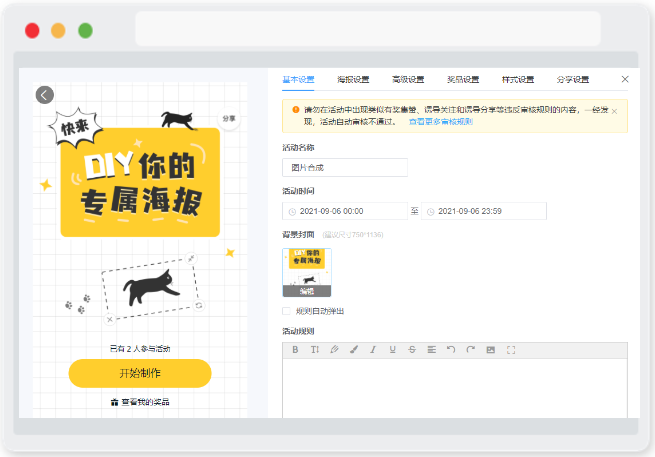Remove cat sticker with X handle

110,319
